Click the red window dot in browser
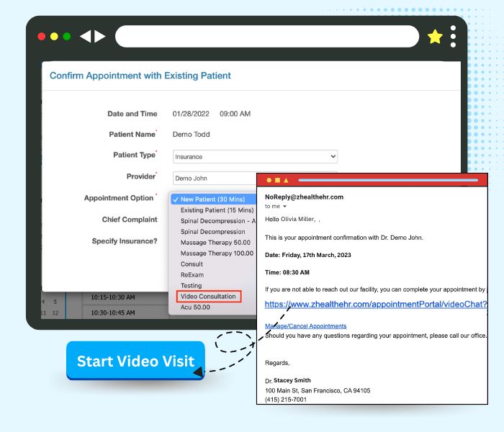This screenshot has height=432, width=504. tap(42, 36)
